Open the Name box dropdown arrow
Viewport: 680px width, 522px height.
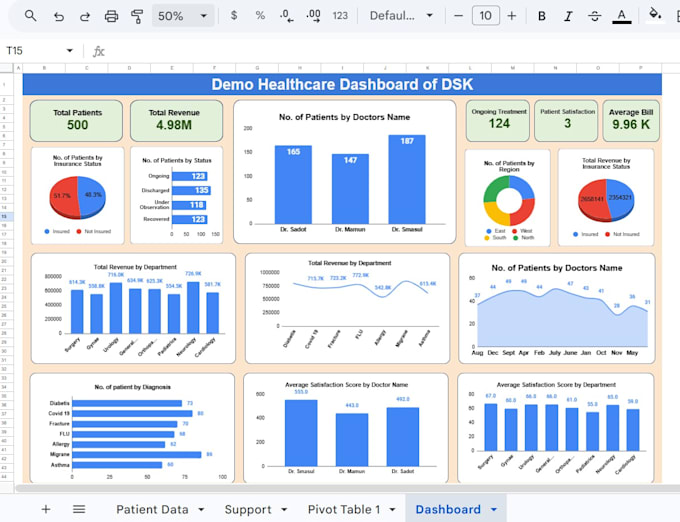[69, 51]
